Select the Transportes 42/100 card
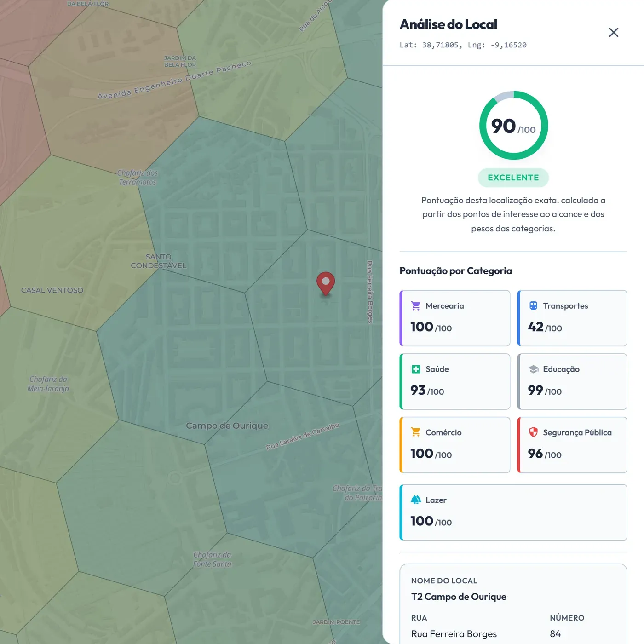This screenshot has height=644, width=644. [x=572, y=318]
